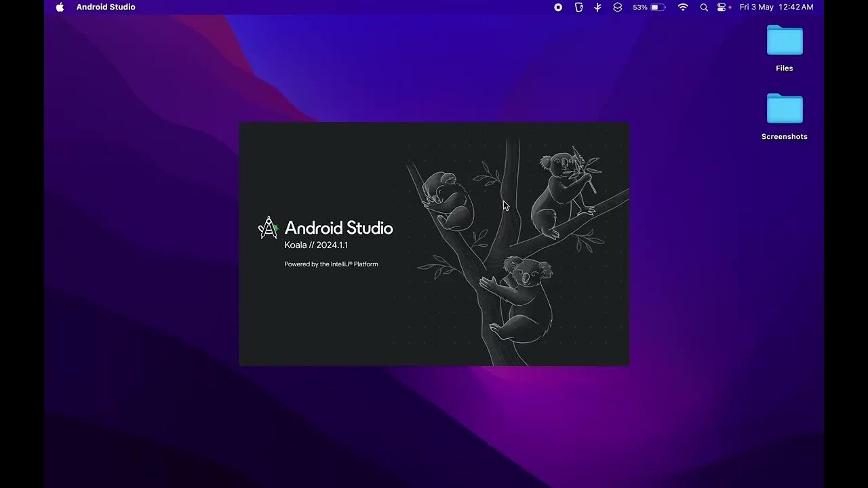This screenshot has height=488, width=868.
Task: Open Spotlight search magnifier
Action: pyautogui.click(x=704, y=7)
